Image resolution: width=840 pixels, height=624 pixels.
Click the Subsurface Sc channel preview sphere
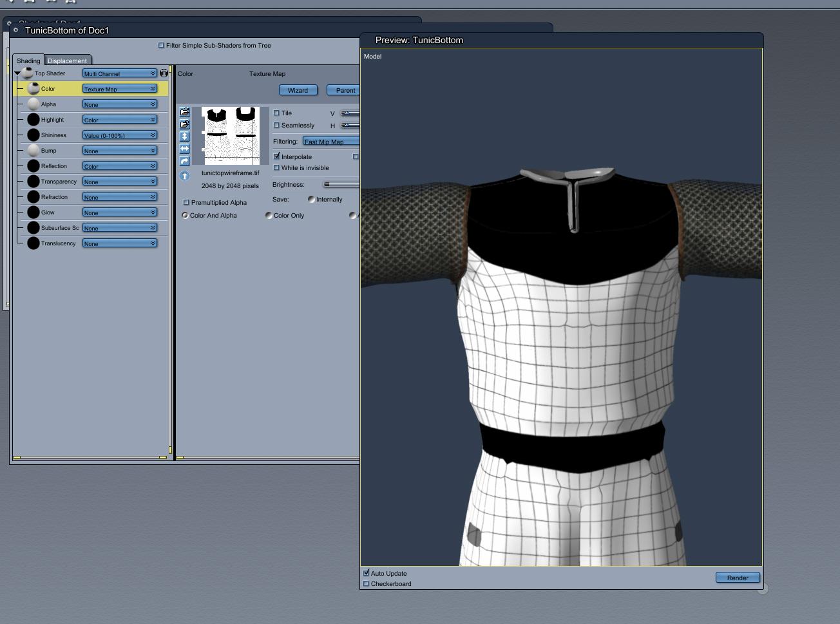[33, 228]
